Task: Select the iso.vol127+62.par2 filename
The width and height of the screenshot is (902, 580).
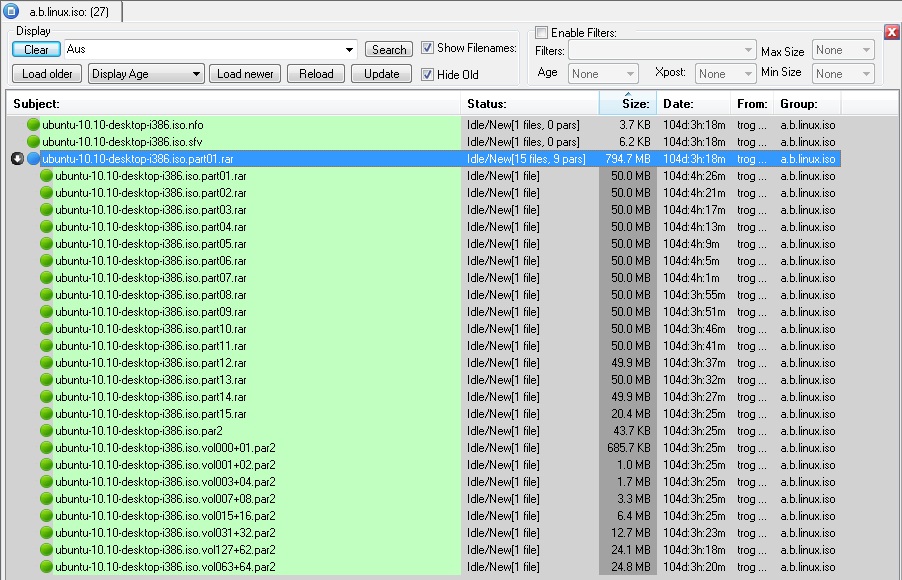Action: [165, 550]
